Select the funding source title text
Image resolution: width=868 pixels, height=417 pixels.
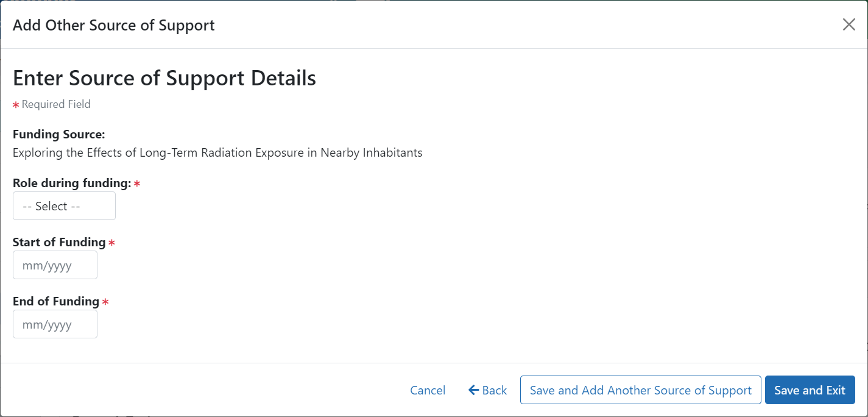pos(217,152)
